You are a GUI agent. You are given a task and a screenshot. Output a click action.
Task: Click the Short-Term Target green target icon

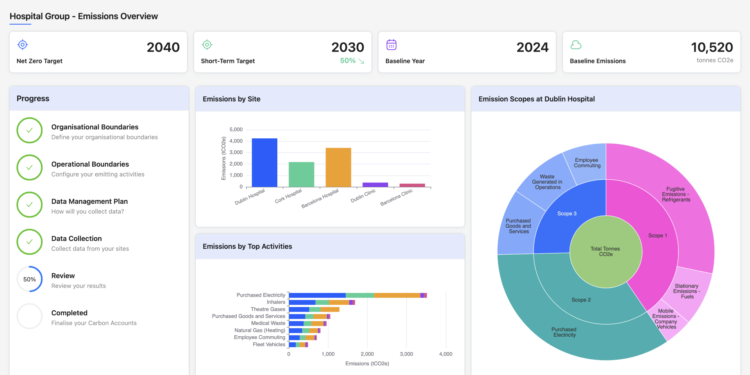(x=207, y=45)
